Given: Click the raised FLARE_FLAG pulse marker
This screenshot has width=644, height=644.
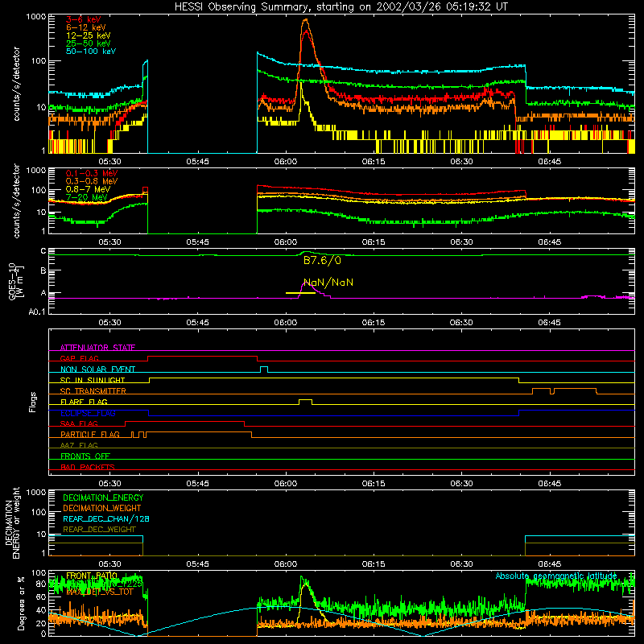Looking at the screenshot, I should tap(305, 402).
